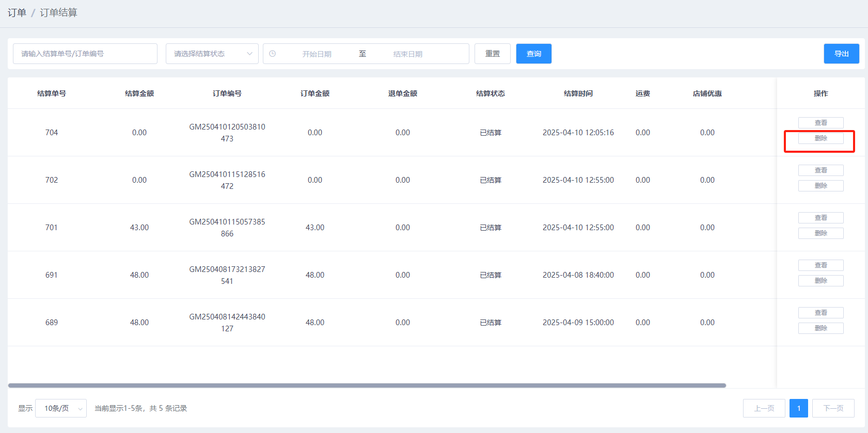868x433 pixels.
Task: View details of settlement 691
Action: (820, 265)
